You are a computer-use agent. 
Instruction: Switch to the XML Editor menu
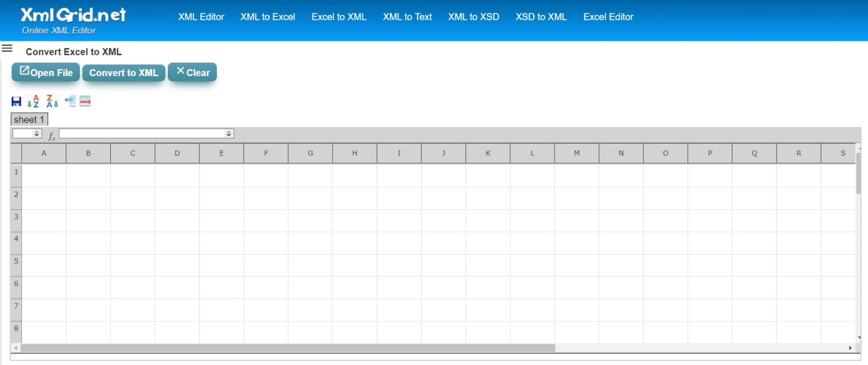click(201, 17)
